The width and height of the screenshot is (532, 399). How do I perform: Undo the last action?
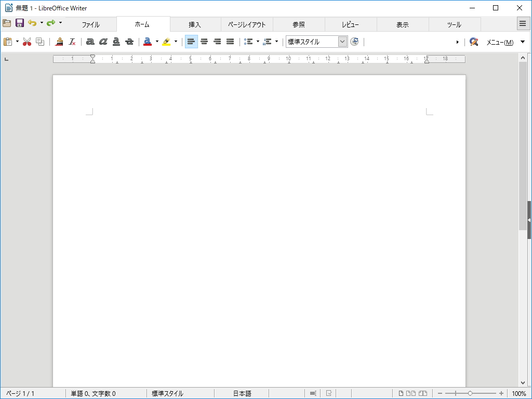(32, 23)
